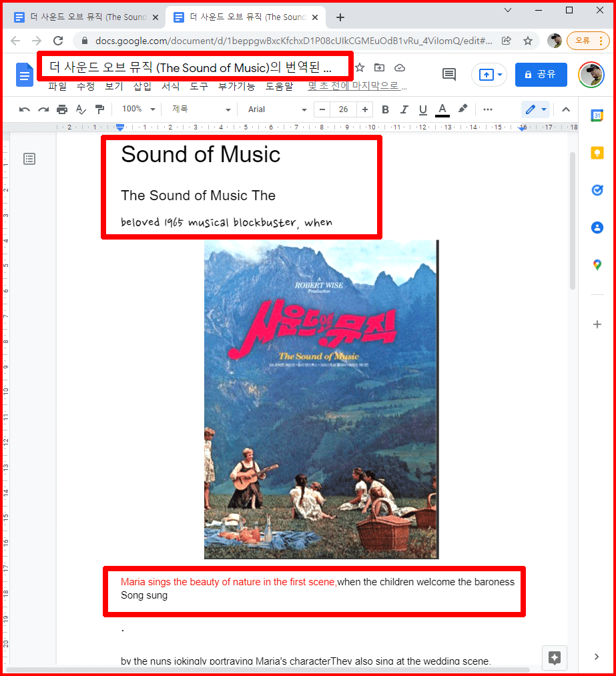
Task: Open the 파일 menu
Action: pos(57,86)
